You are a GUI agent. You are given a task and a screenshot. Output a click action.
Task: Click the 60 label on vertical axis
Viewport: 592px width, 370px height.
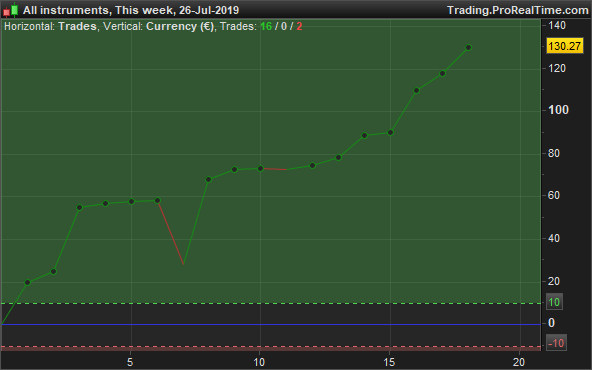point(554,195)
